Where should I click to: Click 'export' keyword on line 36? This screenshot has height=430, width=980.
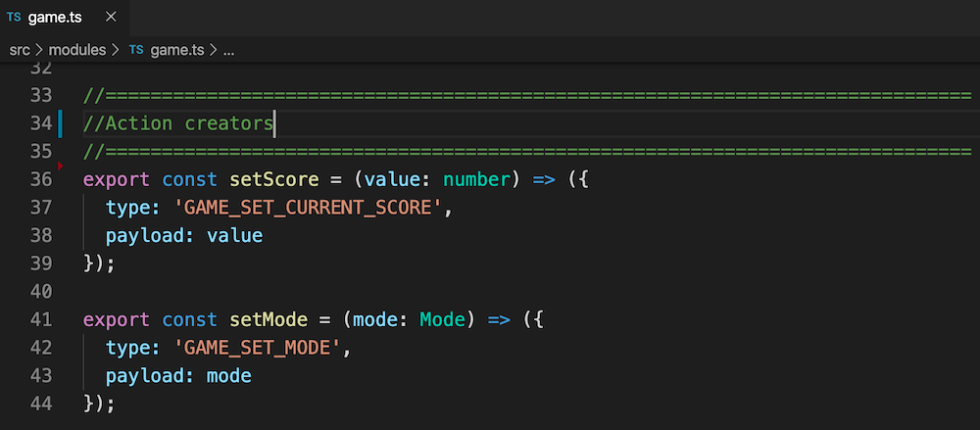[117, 180]
